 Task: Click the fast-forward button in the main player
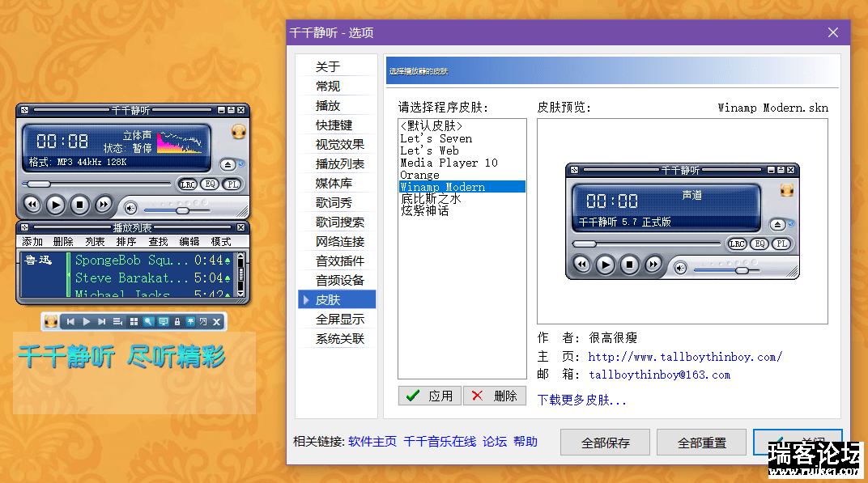tap(104, 205)
